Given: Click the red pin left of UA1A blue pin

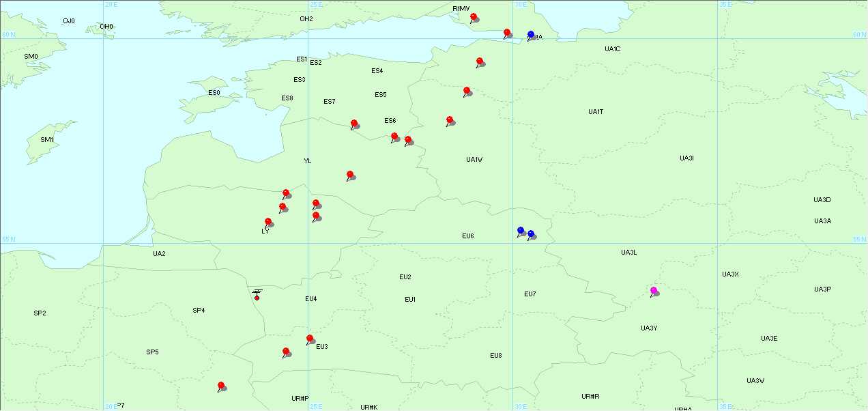Looking at the screenshot, I should coord(507,33).
